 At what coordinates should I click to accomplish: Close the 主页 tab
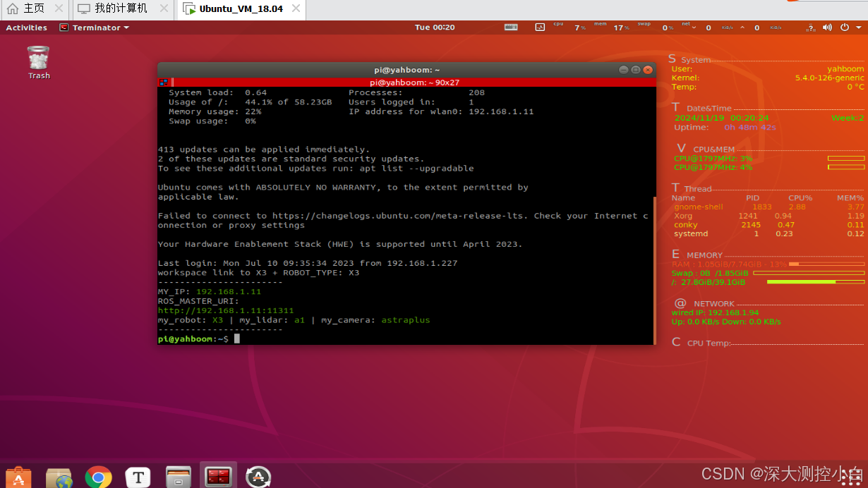pyautogui.click(x=59, y=9)
